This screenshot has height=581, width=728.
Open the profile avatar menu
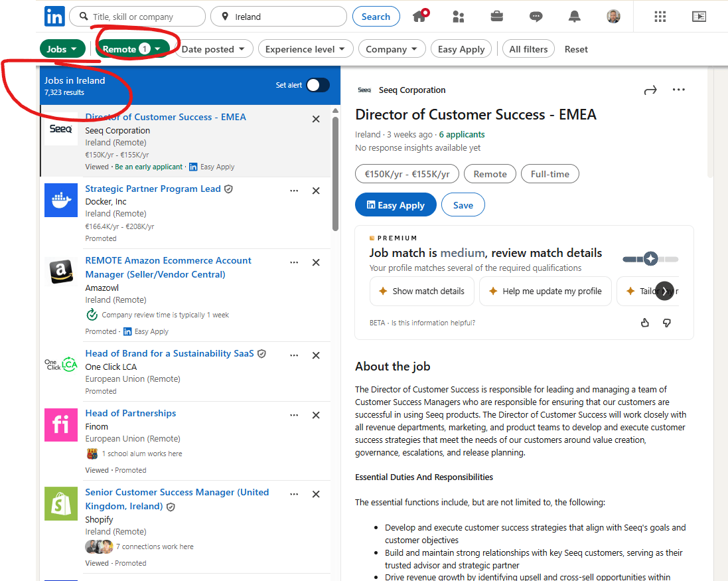(x=613, y=17)
